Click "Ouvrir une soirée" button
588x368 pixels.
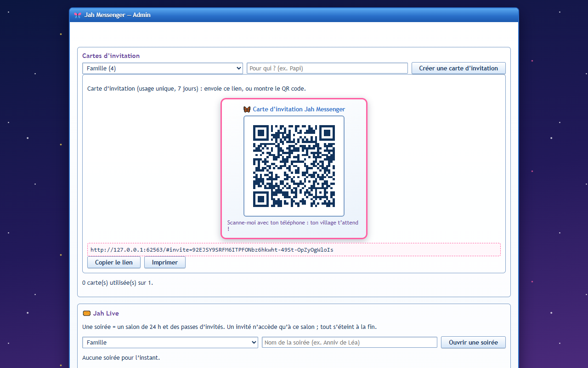click(x=473, y=342)
